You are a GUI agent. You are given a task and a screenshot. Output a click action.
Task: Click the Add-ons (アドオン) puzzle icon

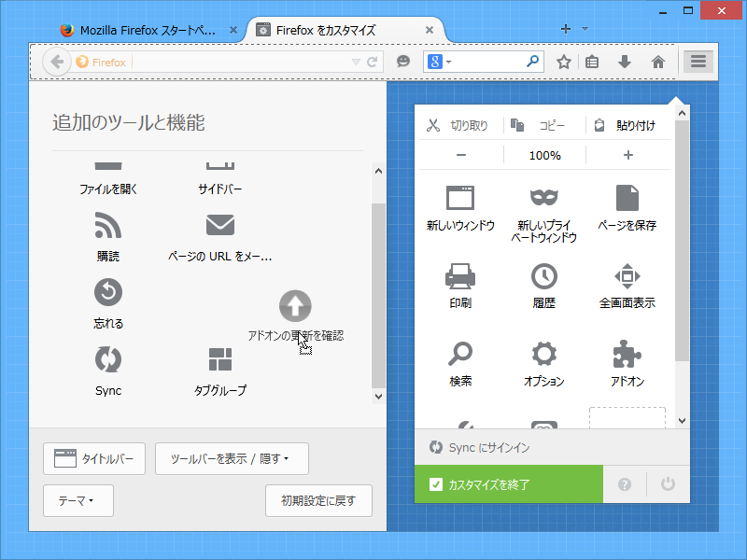point(627,354)
